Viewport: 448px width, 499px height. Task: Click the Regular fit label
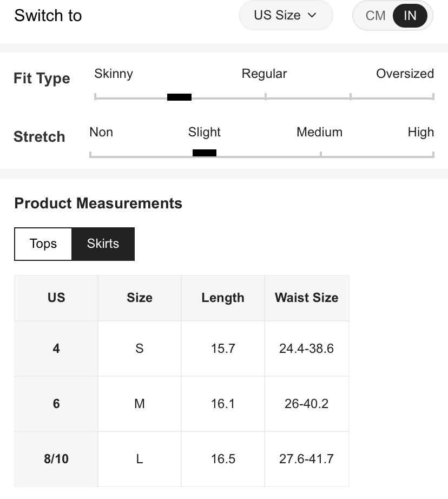[264, 74]
